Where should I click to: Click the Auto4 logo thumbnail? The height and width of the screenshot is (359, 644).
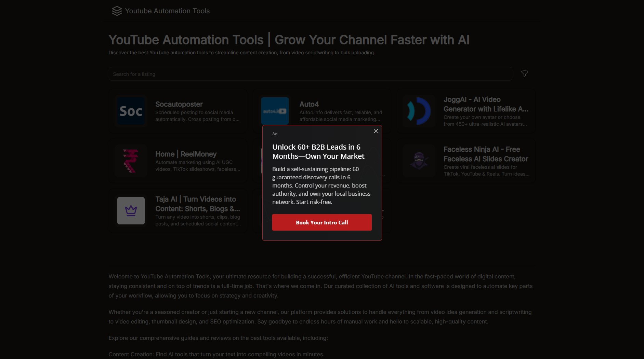(275, 111)
